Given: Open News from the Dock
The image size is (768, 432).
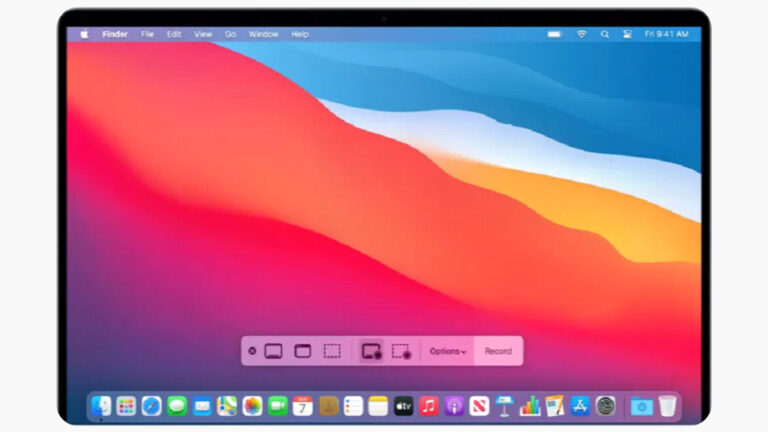Looking at the screenshot, I should click(480, 406).
